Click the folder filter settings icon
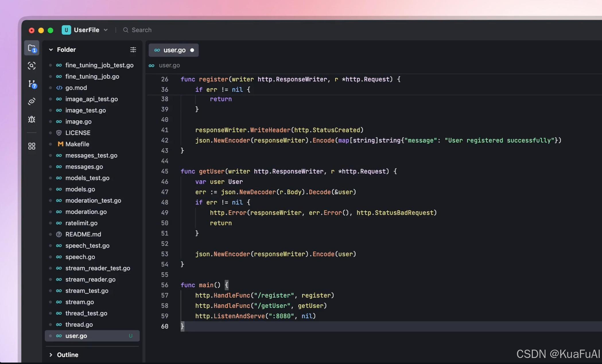The image size is (602, 364). coord(133,50)
